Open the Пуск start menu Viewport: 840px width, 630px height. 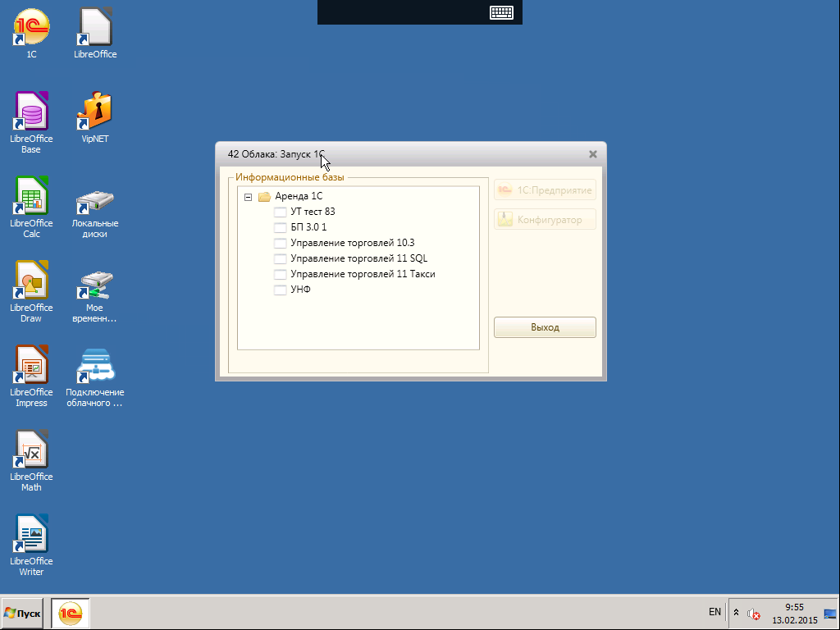[22, 614]
